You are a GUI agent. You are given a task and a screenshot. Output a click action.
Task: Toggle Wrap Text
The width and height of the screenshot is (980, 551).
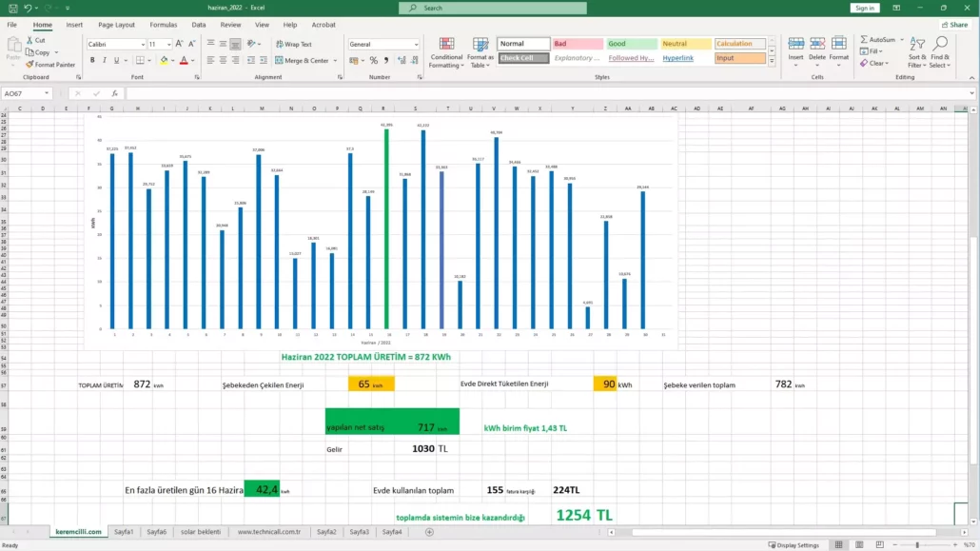(294, 45)
